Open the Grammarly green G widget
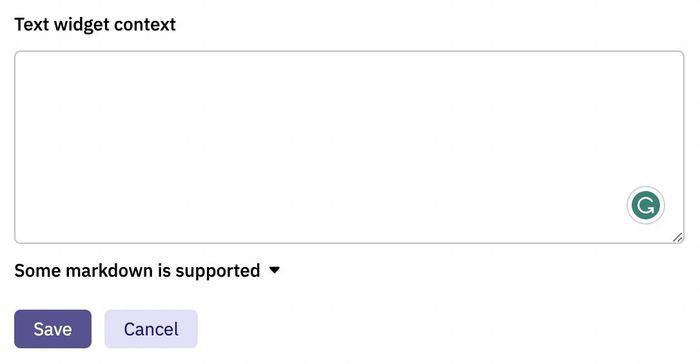 pos(646,205)
